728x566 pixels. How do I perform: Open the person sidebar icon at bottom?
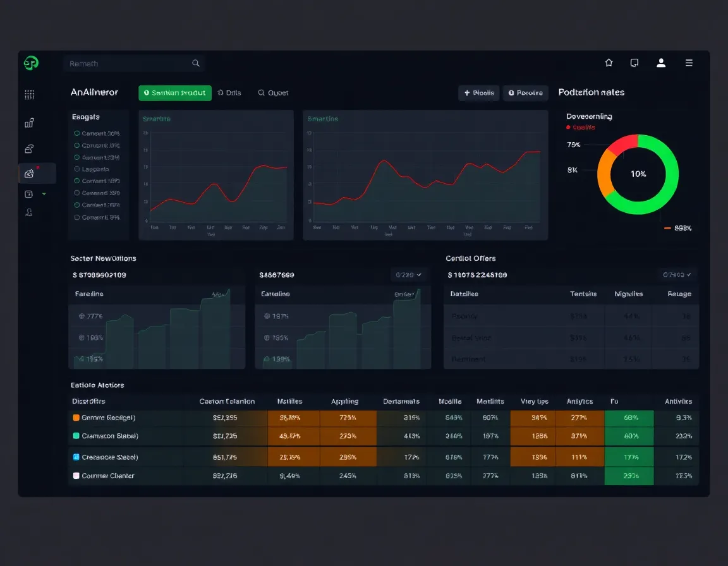click(x=29, y=212)
